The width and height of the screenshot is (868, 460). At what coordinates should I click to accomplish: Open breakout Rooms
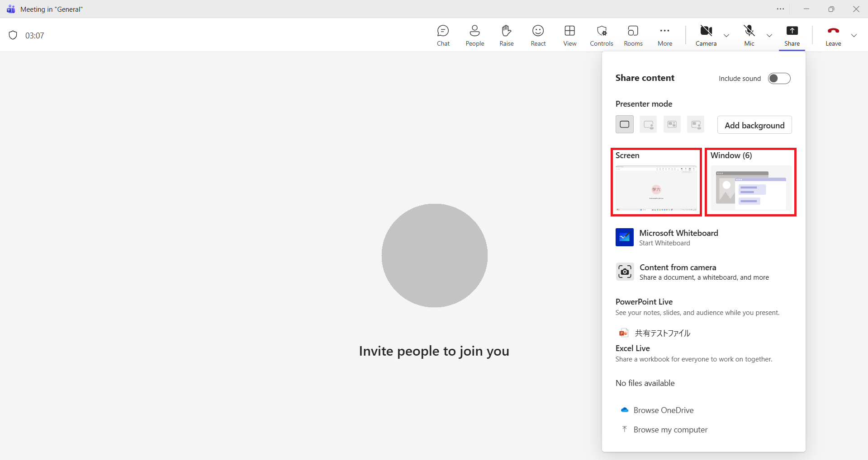(633, 35)
